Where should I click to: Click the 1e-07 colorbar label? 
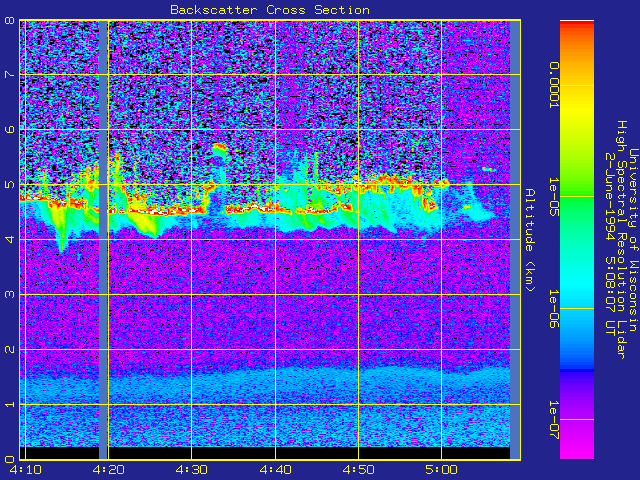[553, 420]
